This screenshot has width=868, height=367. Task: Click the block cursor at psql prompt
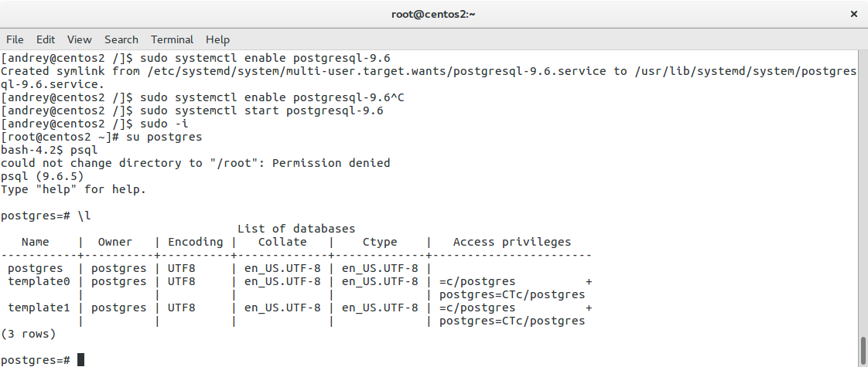pyautogui.click(x=80, y=360)
